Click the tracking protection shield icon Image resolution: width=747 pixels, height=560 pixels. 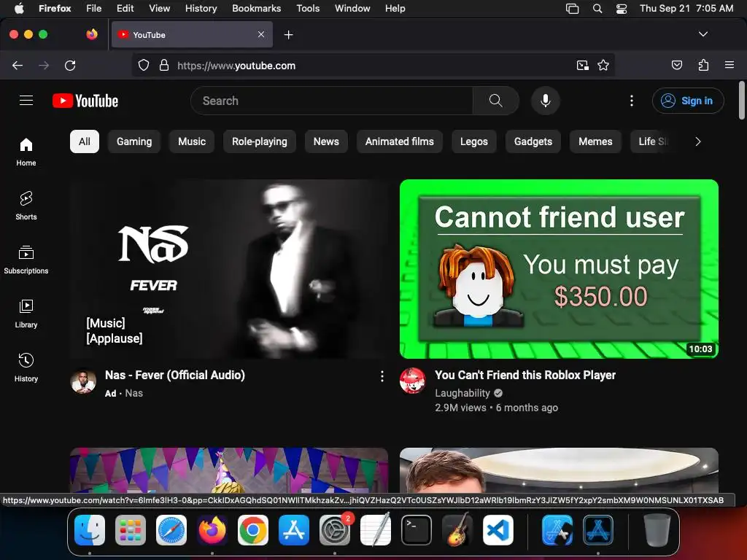tap(144, 65)
